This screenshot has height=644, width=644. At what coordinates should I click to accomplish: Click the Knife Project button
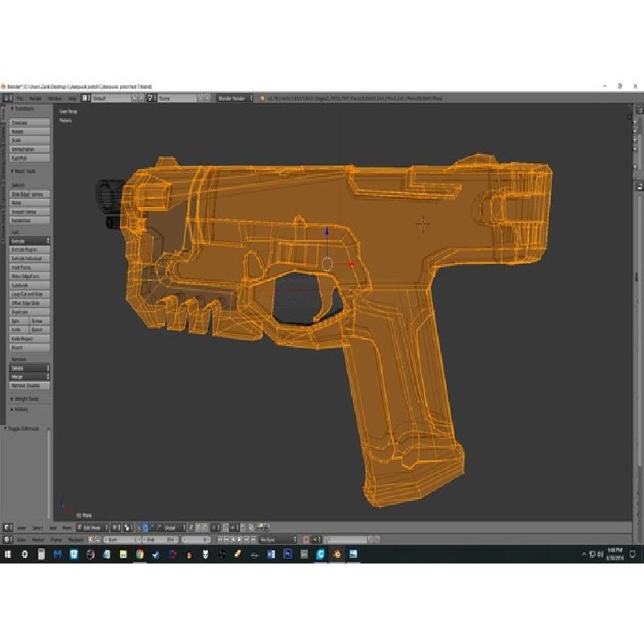pyautogui.click(x=30, y=339)
